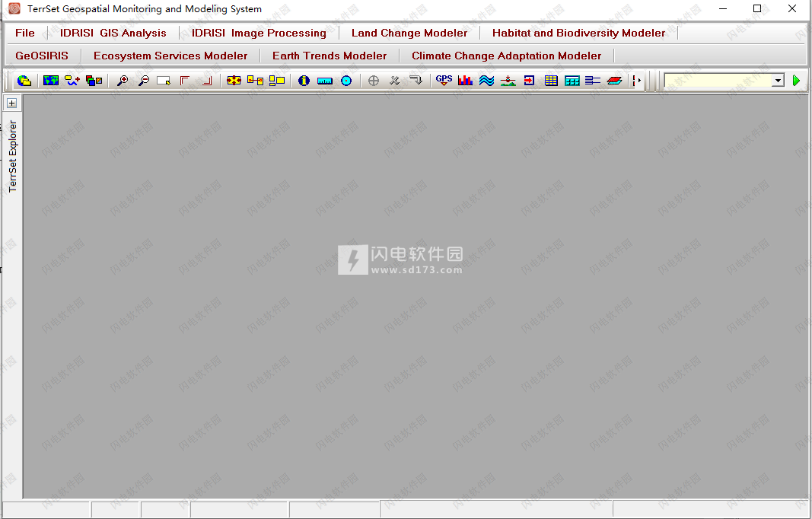Select the zoom in magnifier tool

click(x=123, y=80)
